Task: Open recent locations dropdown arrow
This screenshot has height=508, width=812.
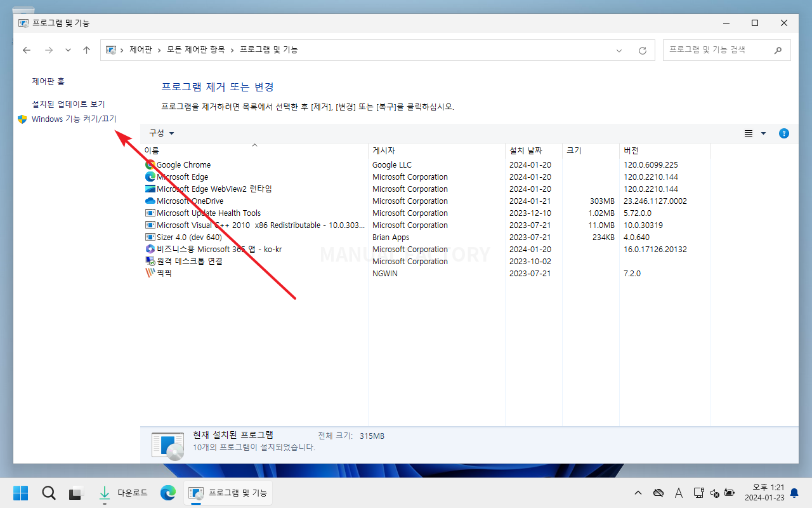Action: point(68,50)
